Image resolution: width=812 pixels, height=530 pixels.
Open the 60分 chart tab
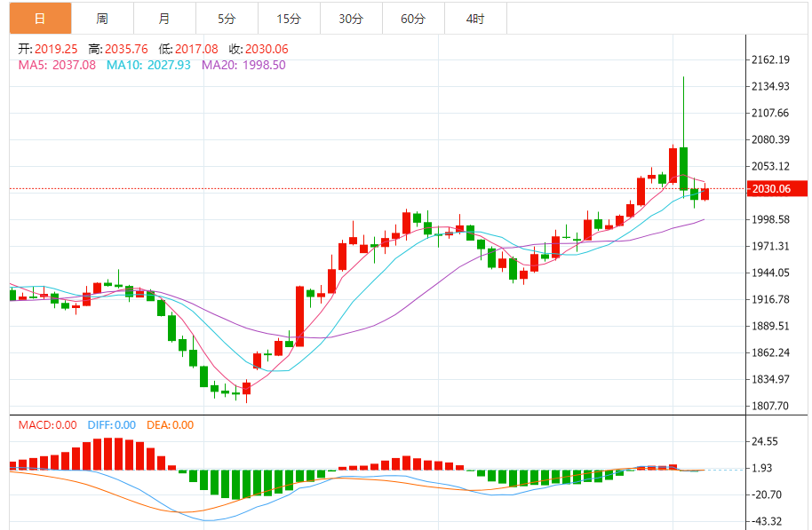(x=413, y=19)
